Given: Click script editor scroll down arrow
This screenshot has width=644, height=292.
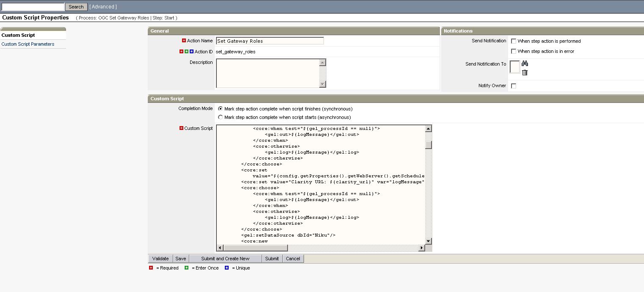Looking at the screenshot, I should [428, 241].
